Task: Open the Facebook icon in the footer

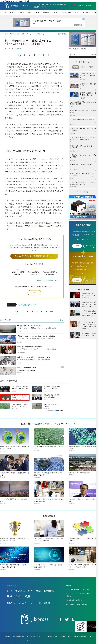Action: (60, 619)
